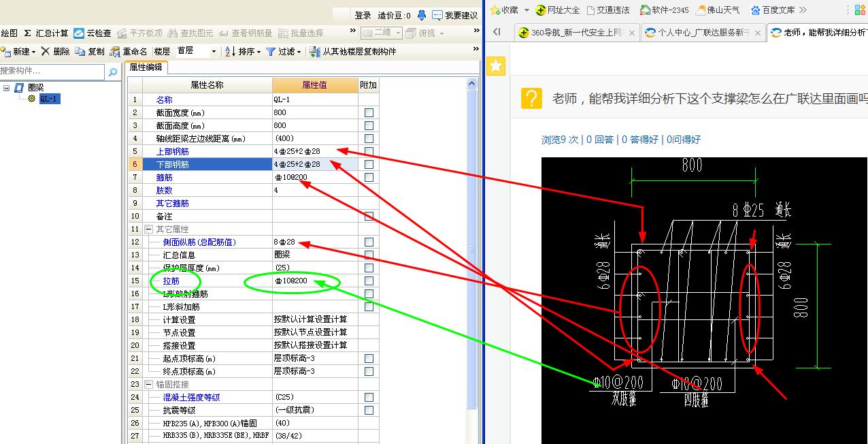Tick 附加 checkbox for 拉筋 row
Screen dimensions: 868x444
[x=369, y=281]
